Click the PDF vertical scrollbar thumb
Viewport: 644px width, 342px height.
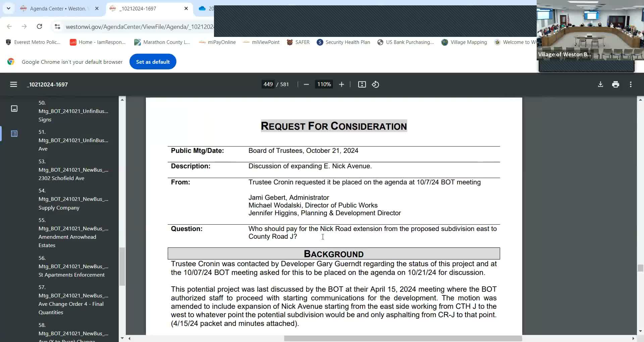tap(640, 268)
